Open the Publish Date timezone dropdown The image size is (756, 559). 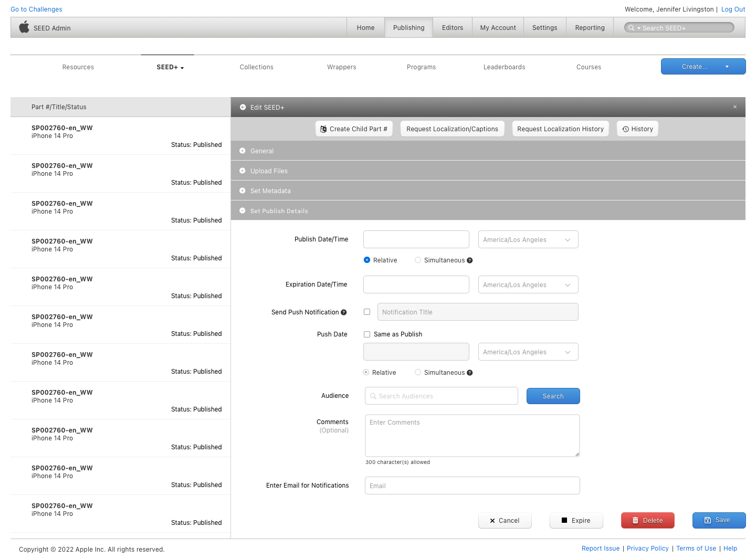point(528,240)
